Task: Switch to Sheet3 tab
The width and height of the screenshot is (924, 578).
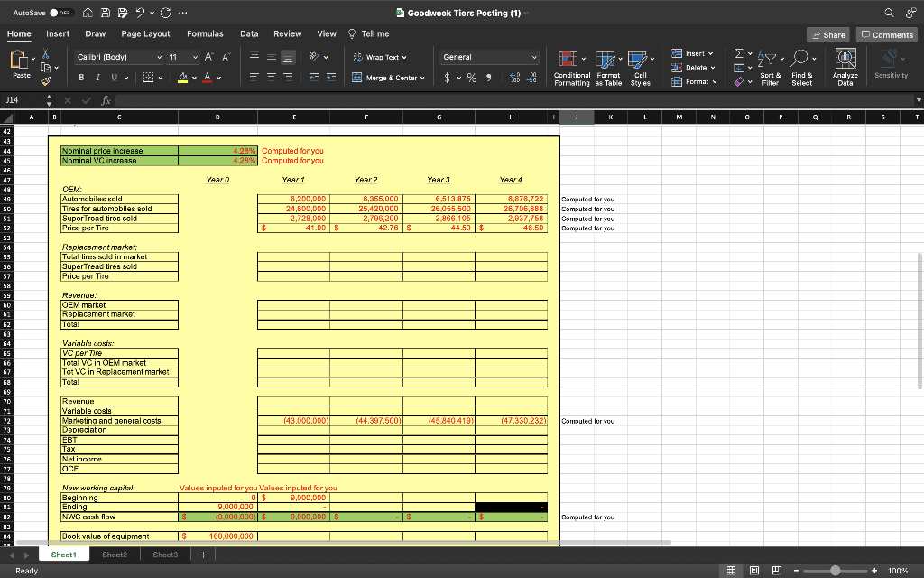Action: pos(165,555)
